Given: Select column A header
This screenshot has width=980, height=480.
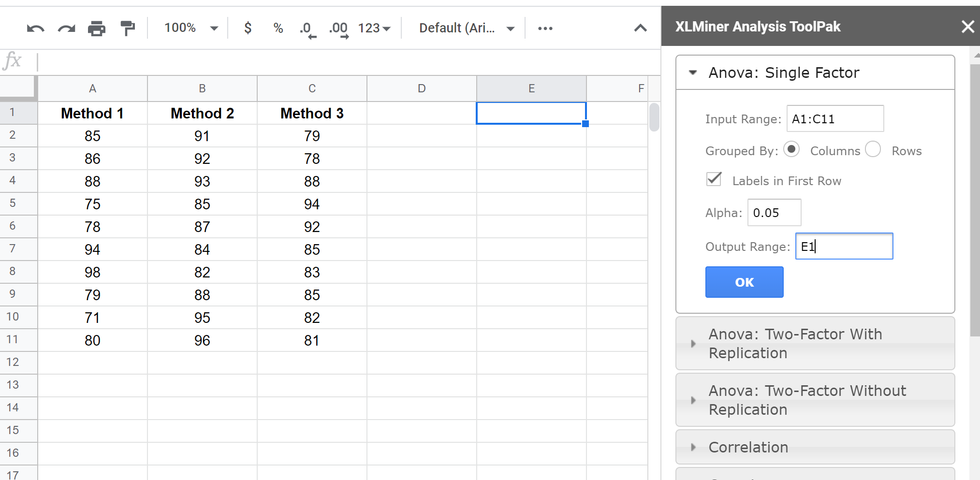Looking at the screenshot, I should [x=92, y=88].
